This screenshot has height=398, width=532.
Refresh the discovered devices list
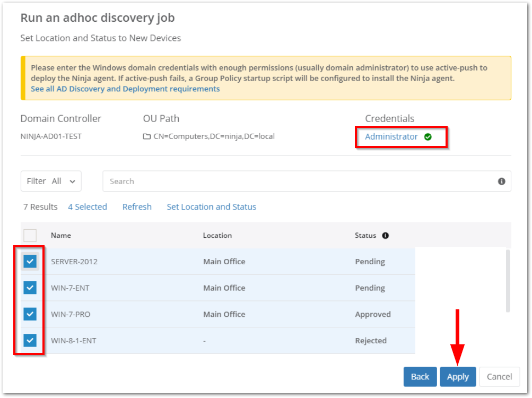point(137,207)
